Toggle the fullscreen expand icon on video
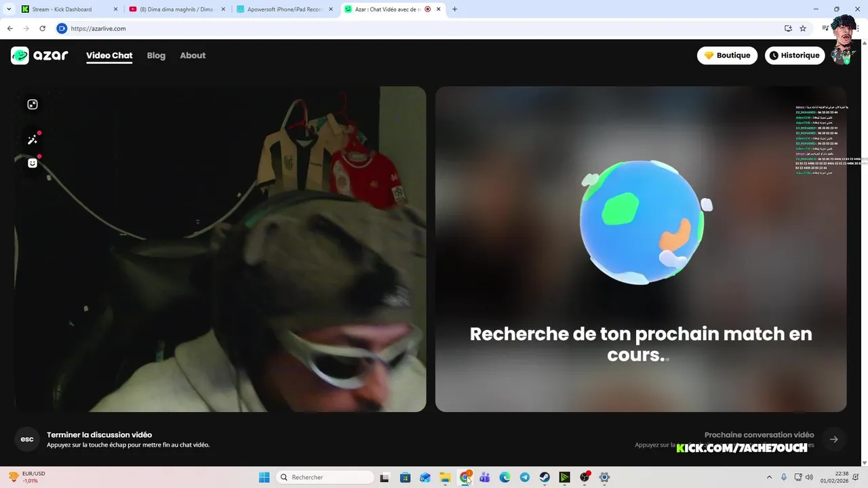 pyautogui.click(x=32, y=104)
